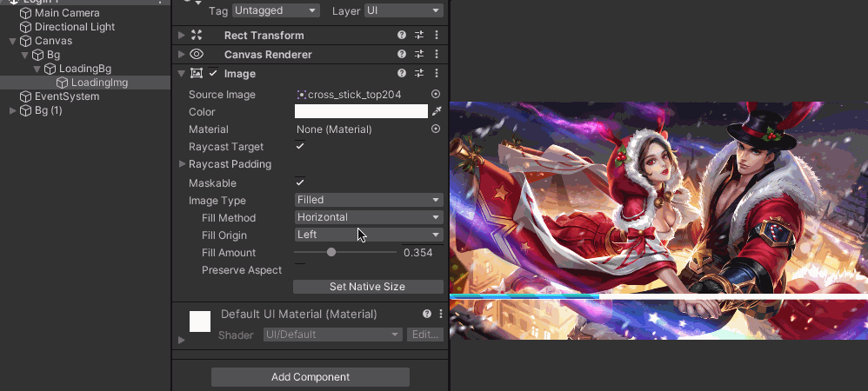
Task: Collapse the LoadingBg hierarchy node
Action: [37, 69]
